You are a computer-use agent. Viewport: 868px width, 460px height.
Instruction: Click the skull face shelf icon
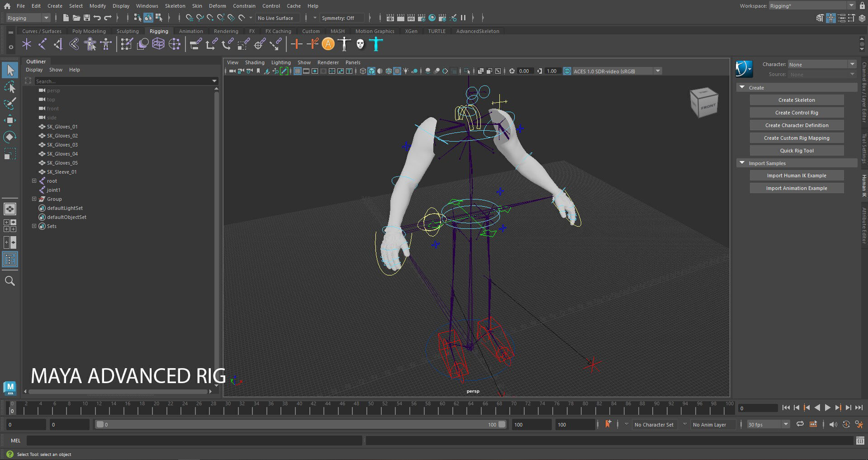[x=360, y=44]
